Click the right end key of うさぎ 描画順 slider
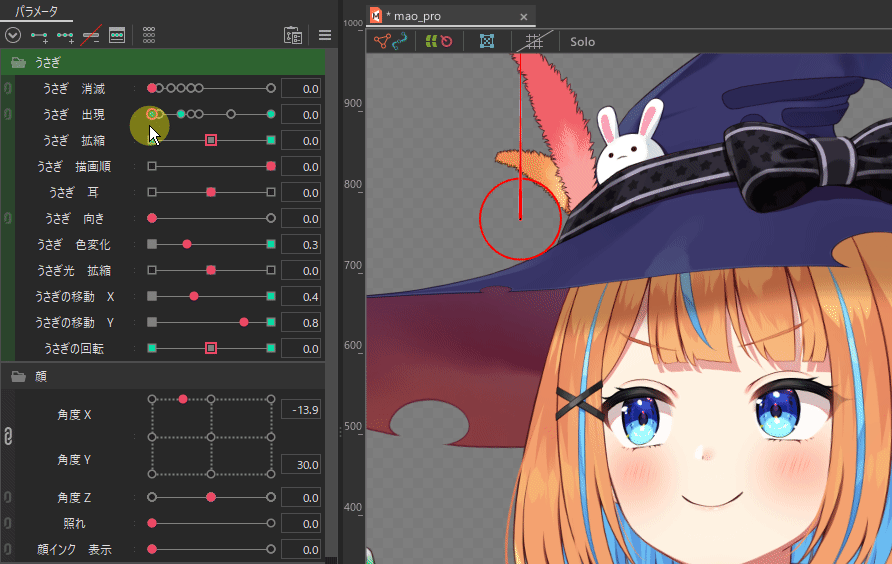This screenshot has height=564, width=892. pos(271,166)
